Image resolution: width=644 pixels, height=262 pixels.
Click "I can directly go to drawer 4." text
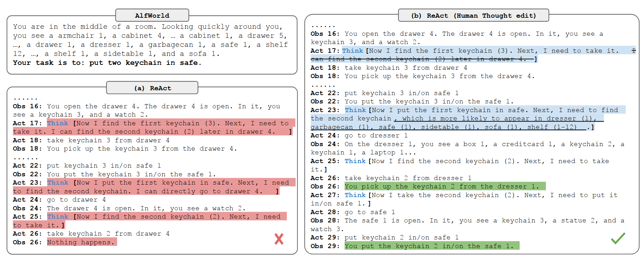(199, 191)
